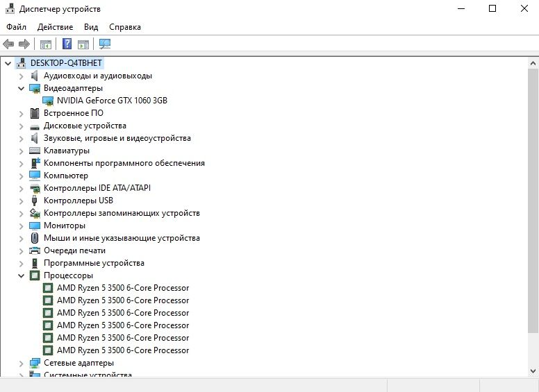Click the Клавиатуры keyboard icon
This screenshot has width=539, height=392.
[35, 151]
